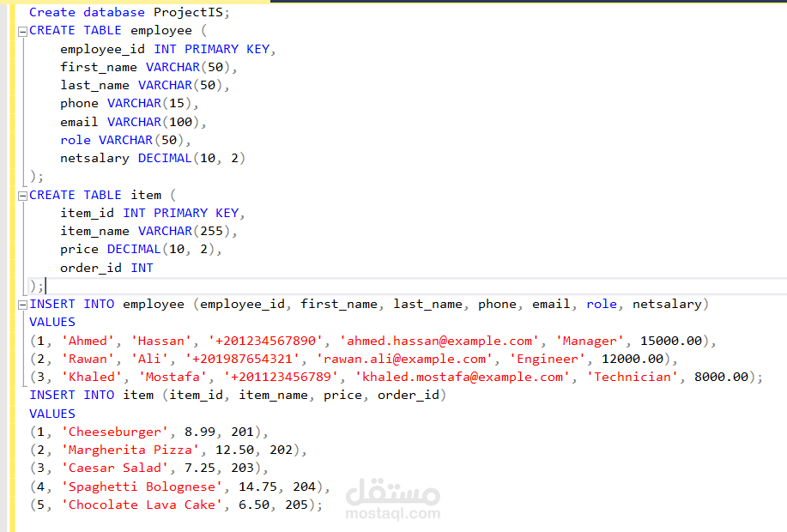Click the price 14.75 in the item values
This screenshot has width=787, height=532.
click(x=257, y=487)
